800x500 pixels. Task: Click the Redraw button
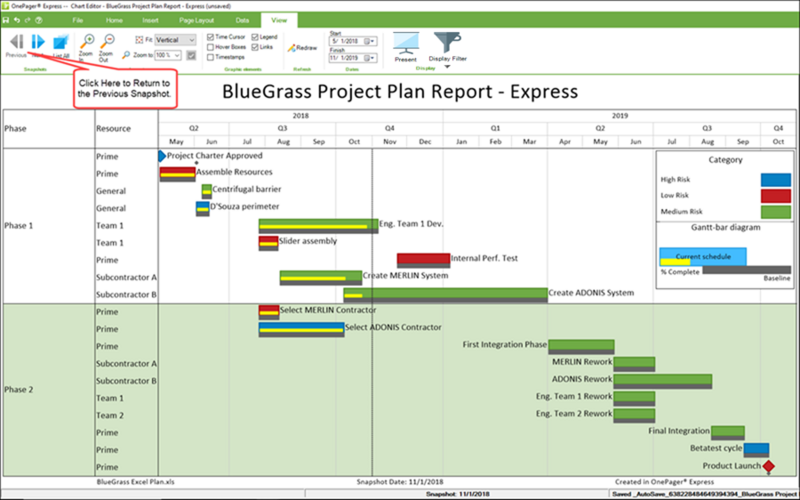[x=302, y=48]
